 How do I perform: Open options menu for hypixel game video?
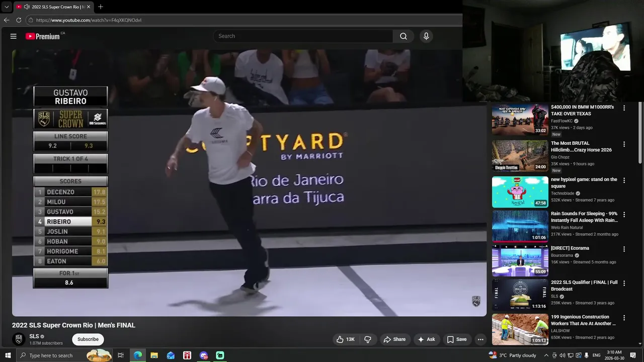coord(624,180)
